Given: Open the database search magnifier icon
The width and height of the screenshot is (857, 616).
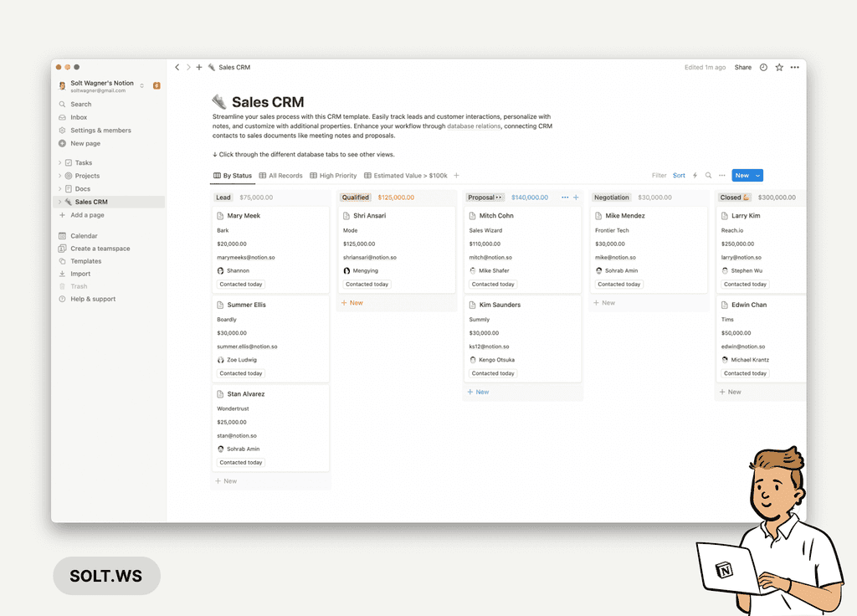Looking at the screenshot, I should [x=708, y=175].
